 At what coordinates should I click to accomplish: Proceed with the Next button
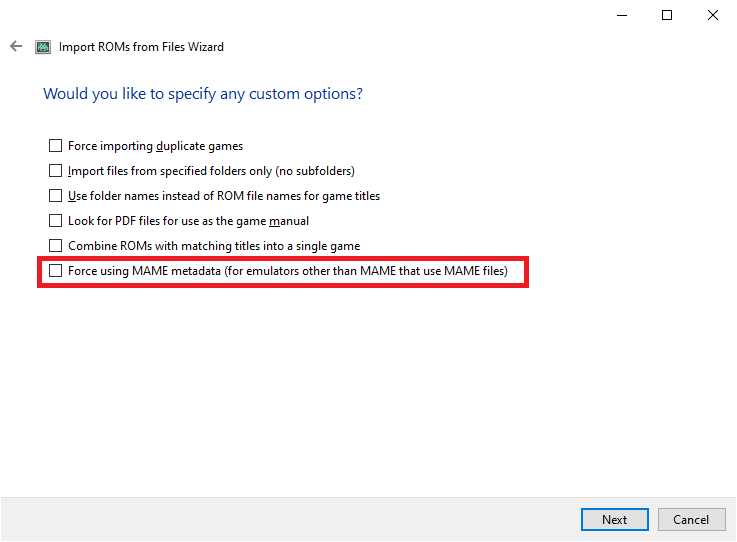pos(615,519)
